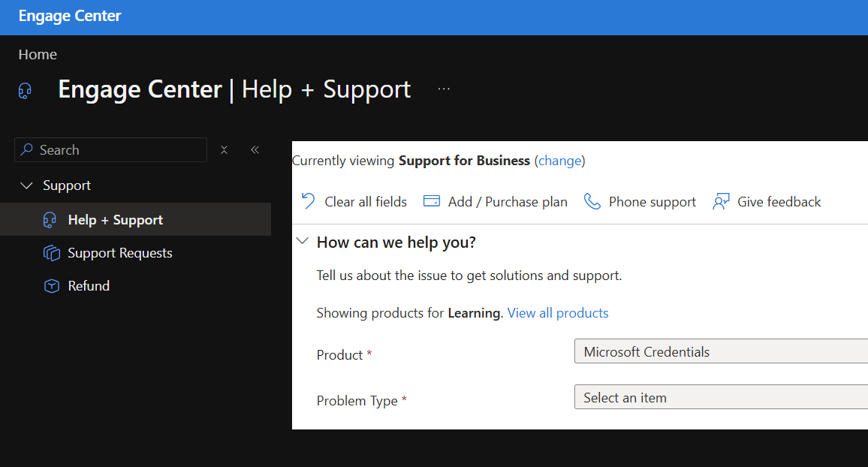Open the Problem Type dropdown
The image size is (868, 467).
coord(721,397)
